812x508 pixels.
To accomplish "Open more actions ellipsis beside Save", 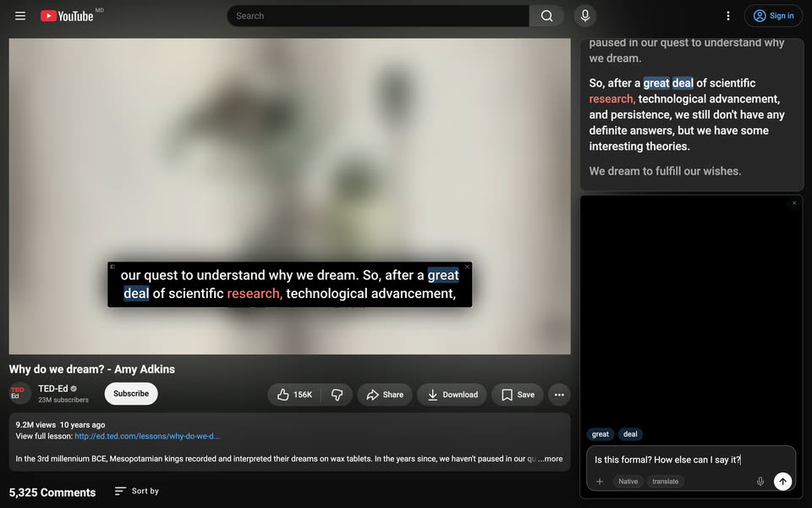I will tap(559, 395).
